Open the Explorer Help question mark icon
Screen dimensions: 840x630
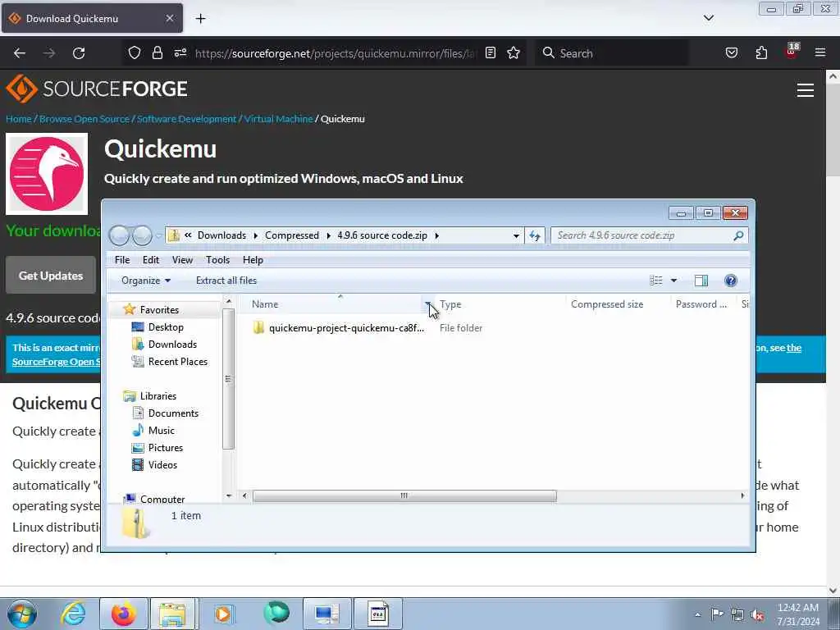[x=731, y=281]
